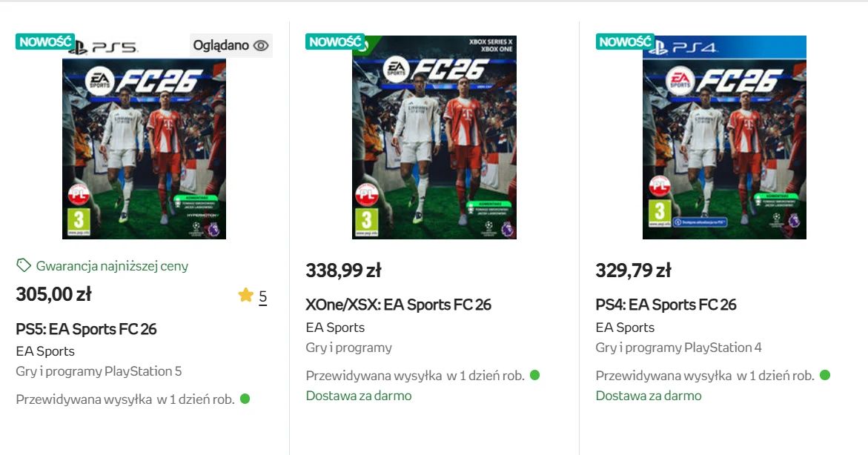Click the yellow star rating icon
The width and height of the screenshot is (868, 455).
pyautogui.click(x=246, y=295)
